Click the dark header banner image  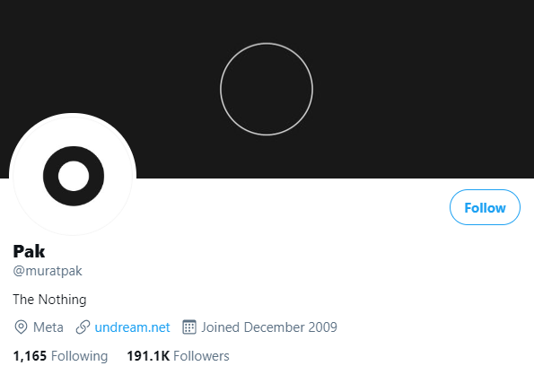point(267,89)
